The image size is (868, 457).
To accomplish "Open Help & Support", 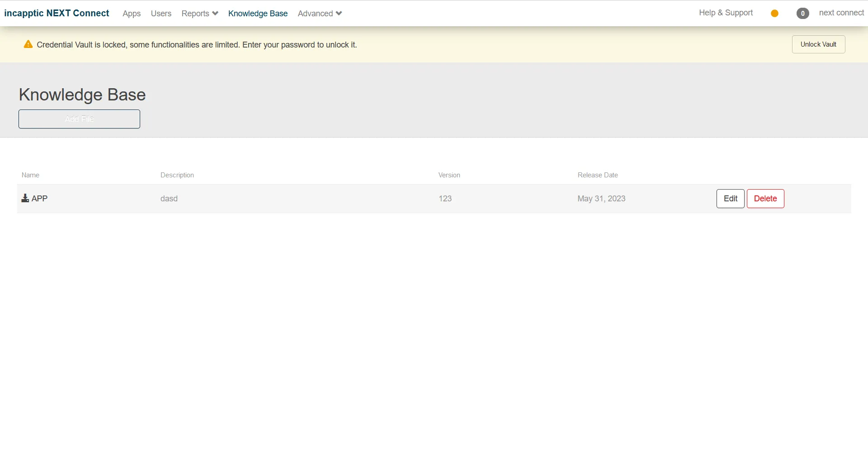I will coord(726,13).
